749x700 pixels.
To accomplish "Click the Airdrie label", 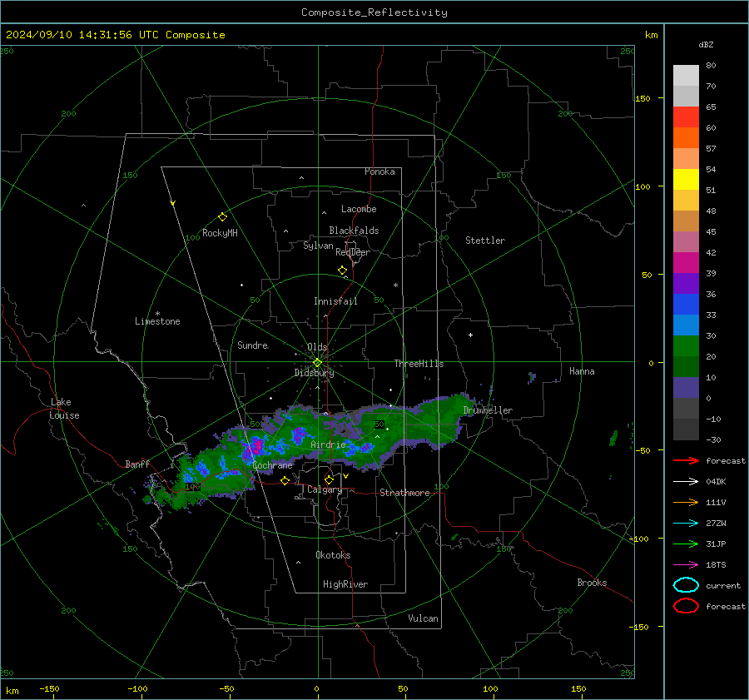I will [x=328, y=444].
